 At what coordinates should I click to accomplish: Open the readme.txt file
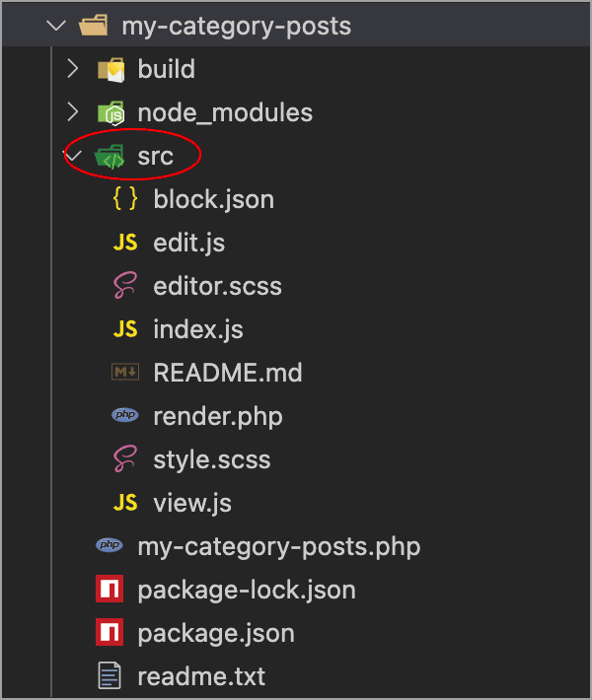click(x=201, y=676)
